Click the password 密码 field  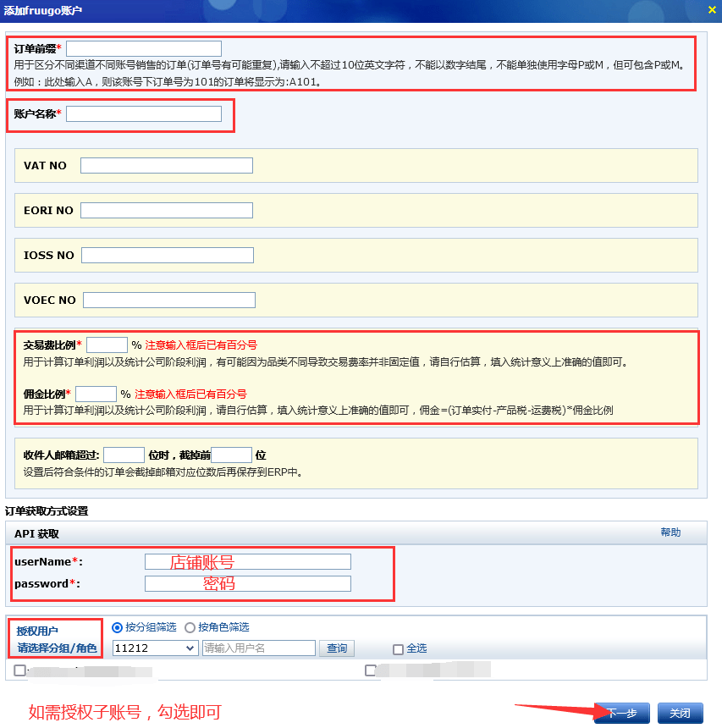tap(247, 583)
